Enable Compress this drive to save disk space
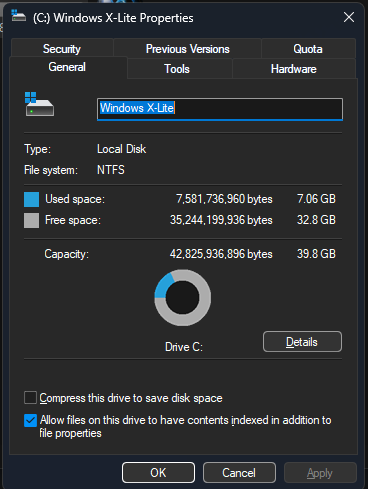Image resolution: width=368 pixels, height=489 pixels. coord(30,398)
